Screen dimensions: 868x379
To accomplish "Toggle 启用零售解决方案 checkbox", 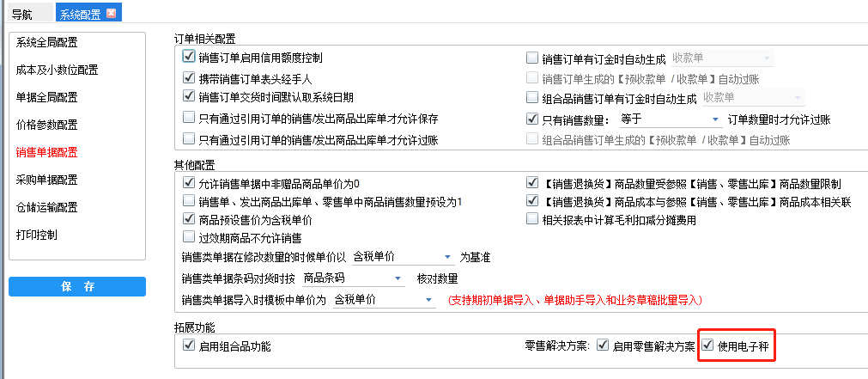I will tap(603, 346).
